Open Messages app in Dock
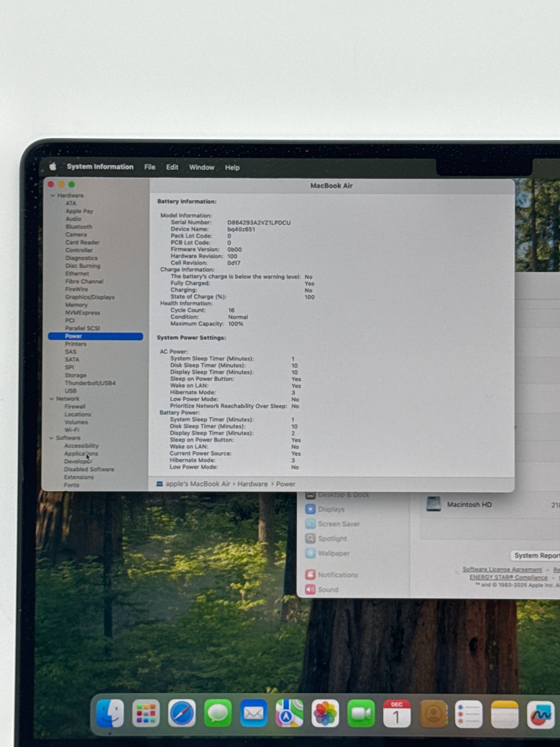 (218, 713)
